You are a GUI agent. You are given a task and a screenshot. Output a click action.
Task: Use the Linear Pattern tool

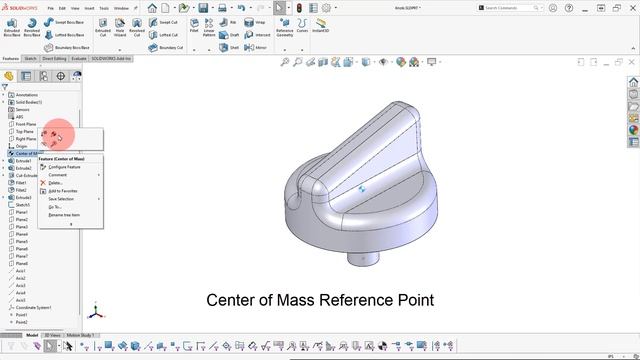[x=209, y=27]
